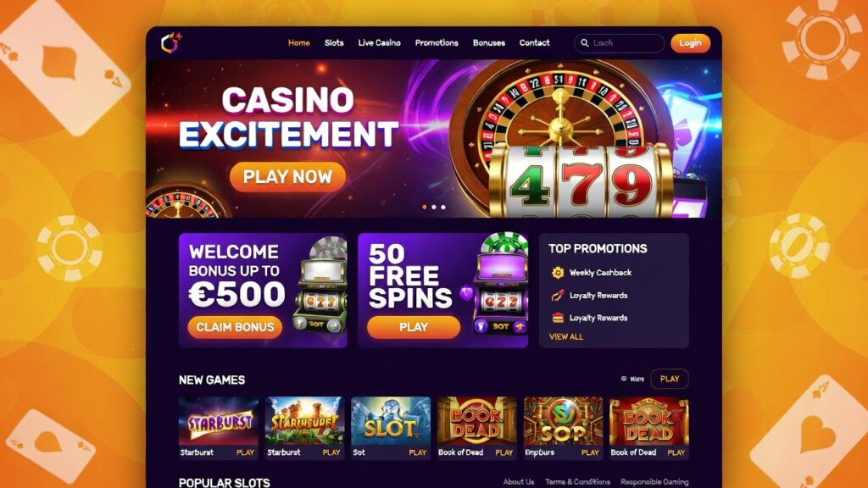Select the second carousel dot
The height and width of the screenshot is (488, 868).
(x=434, y=207)
